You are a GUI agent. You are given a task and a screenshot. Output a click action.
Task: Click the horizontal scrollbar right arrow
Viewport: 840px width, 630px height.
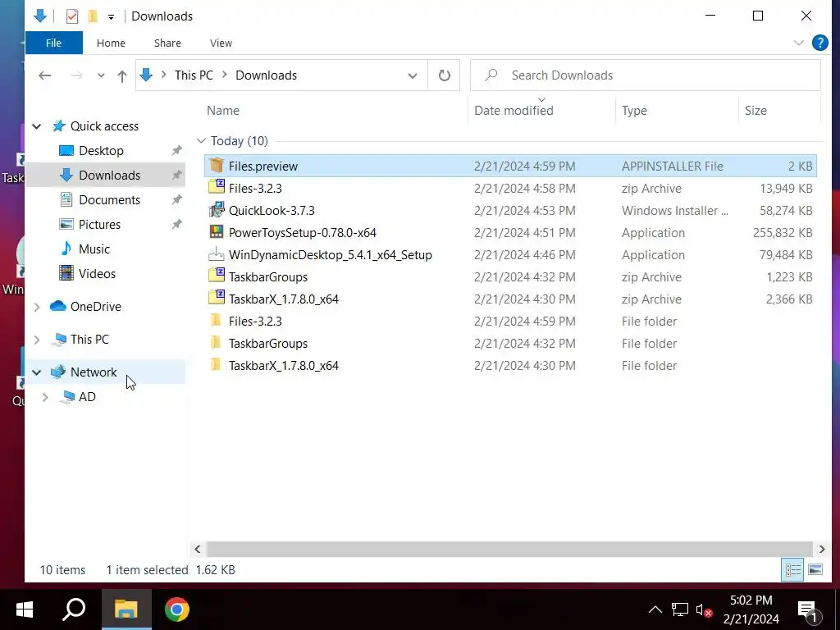(x=822, y=549)
